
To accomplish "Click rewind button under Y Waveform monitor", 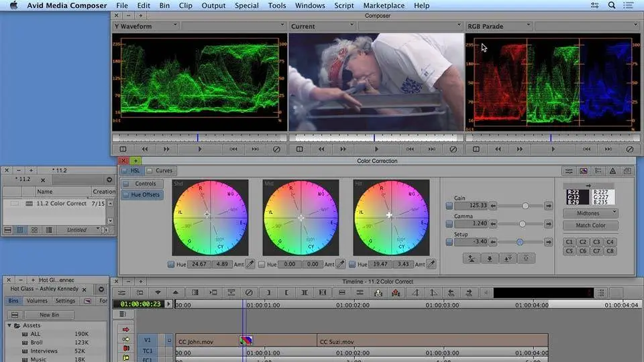I will coord(144,149).
